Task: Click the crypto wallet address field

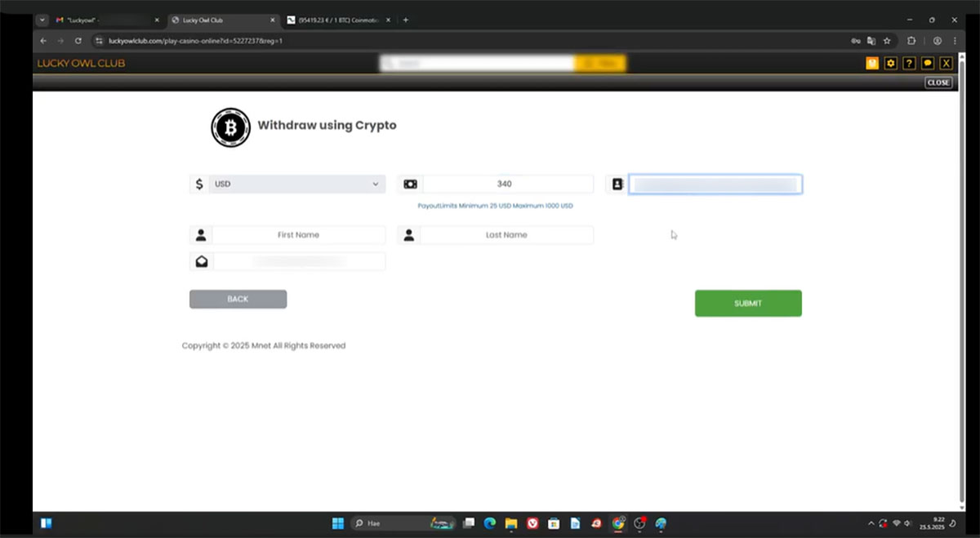Action: [x=715, y=185]
